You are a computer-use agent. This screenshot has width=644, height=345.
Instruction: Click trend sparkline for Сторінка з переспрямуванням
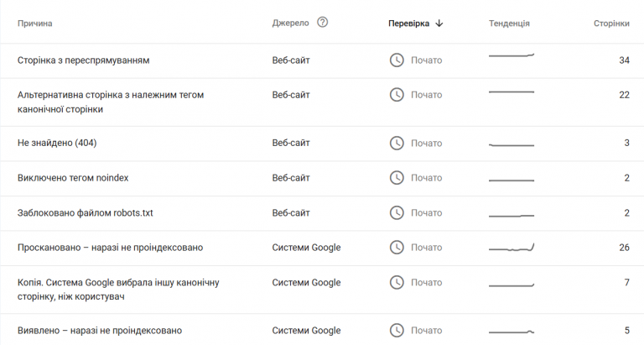pyautogui.click(x=512, y=56)
